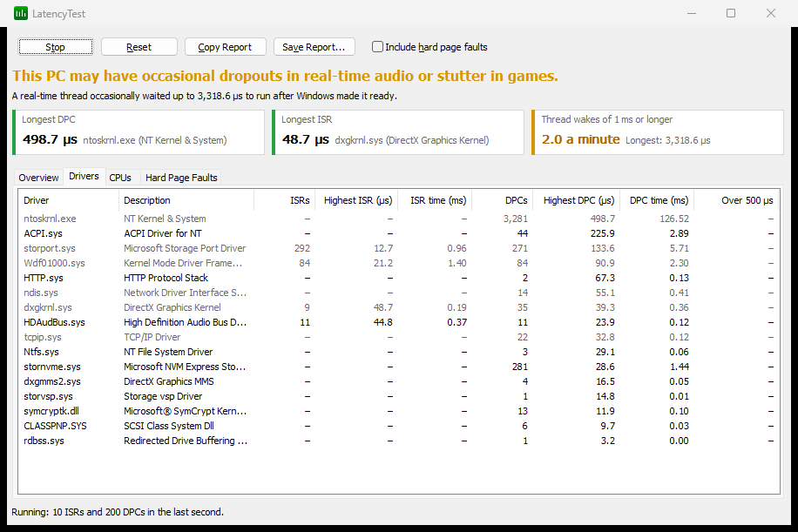Reset the collected latency data

tap(139, 47)
